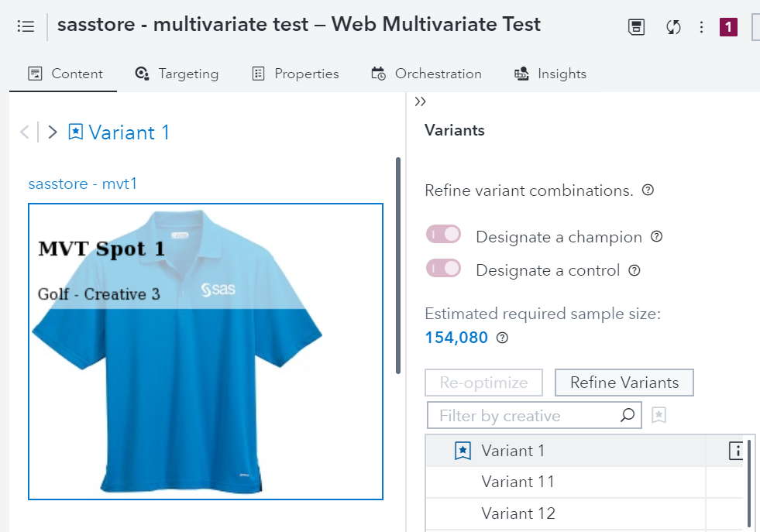Click the refresh arrows icon
The image size is (760, 532).
click(x=673, y=27)
